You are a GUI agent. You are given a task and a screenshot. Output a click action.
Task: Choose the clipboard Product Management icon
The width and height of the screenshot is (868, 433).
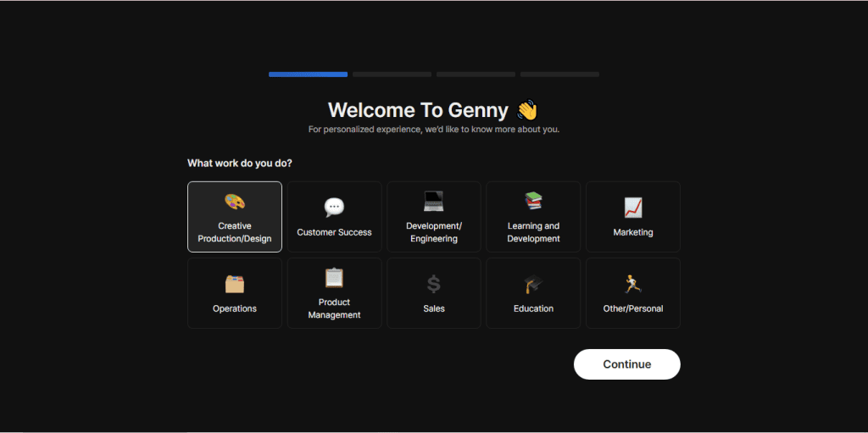pos(334,278)
